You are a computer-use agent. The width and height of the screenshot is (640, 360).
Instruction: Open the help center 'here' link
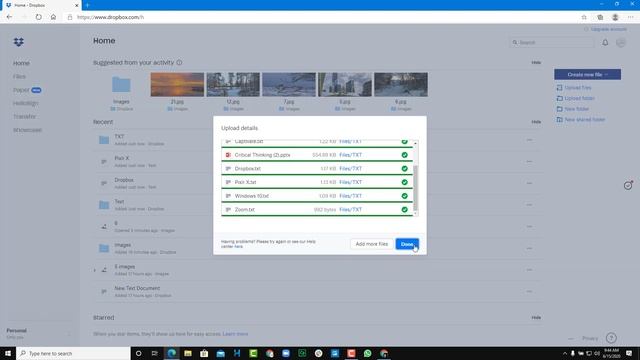[x=238, y=247]
